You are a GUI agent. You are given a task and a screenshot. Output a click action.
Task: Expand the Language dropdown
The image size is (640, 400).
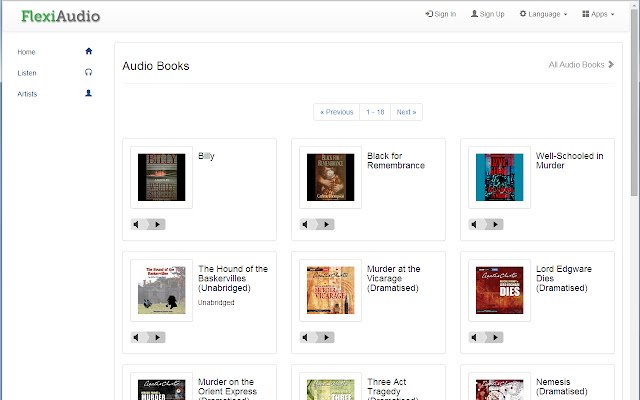[543, 14]
